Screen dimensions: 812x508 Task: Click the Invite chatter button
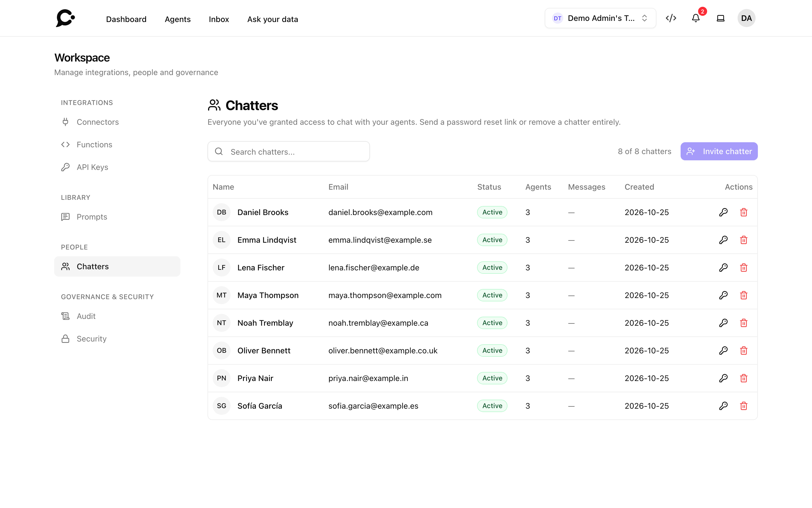[719, 151]
